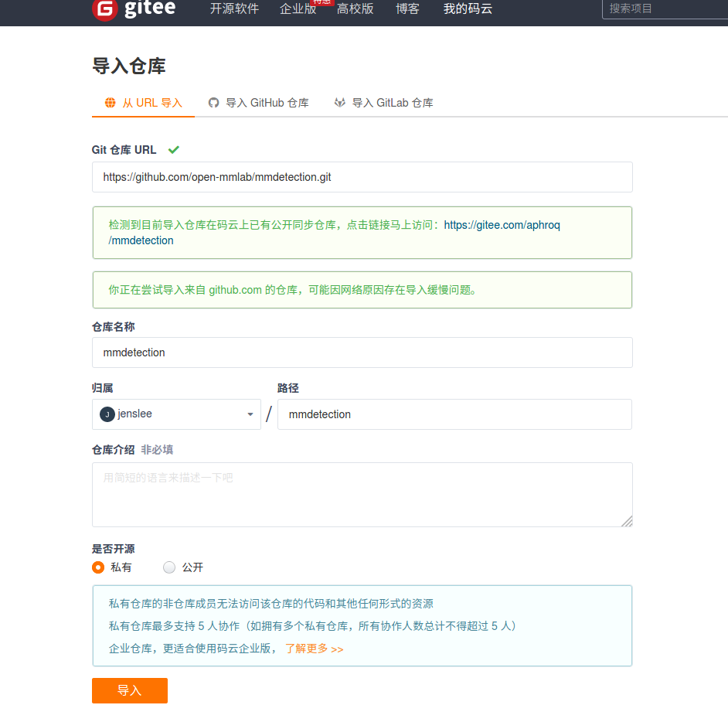Click the globe icon on URL import tab
This screenshot has height=722, width=728.
(x=110, y=103)
